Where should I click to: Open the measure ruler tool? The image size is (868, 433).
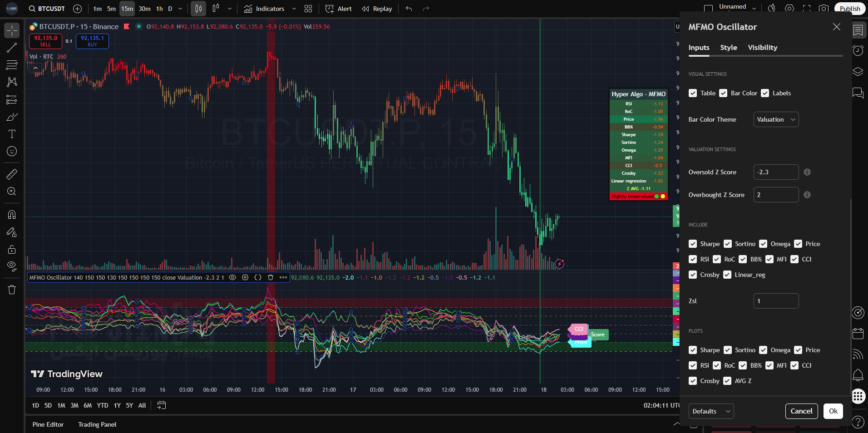click(x=12, y=174)
